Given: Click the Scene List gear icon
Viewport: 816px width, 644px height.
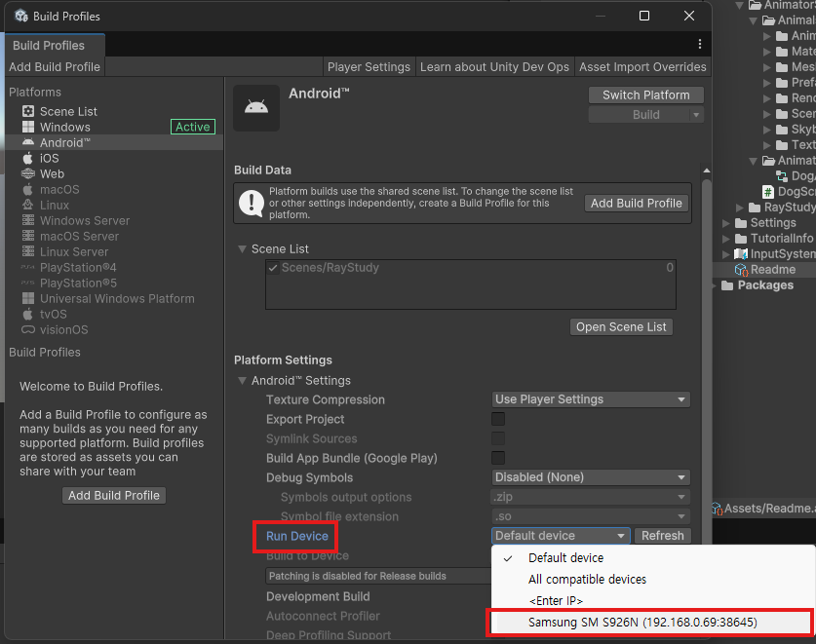Looking at the screenshot, I should (x=28, y=111).
